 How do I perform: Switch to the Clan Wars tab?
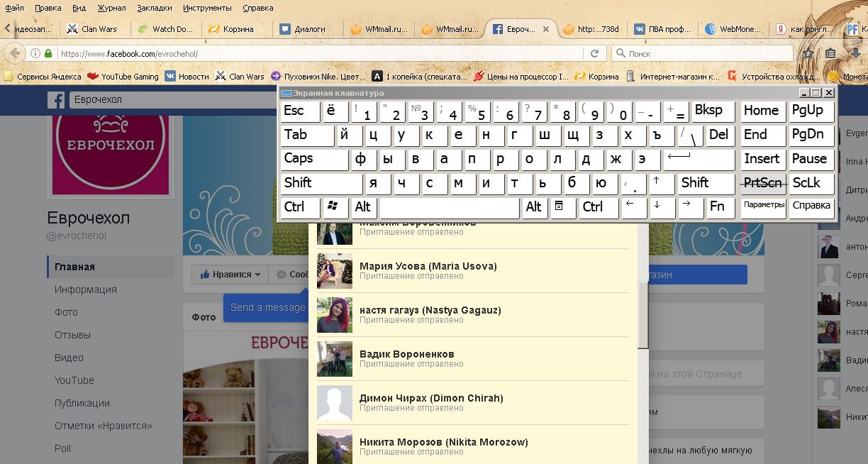point(94,29)
